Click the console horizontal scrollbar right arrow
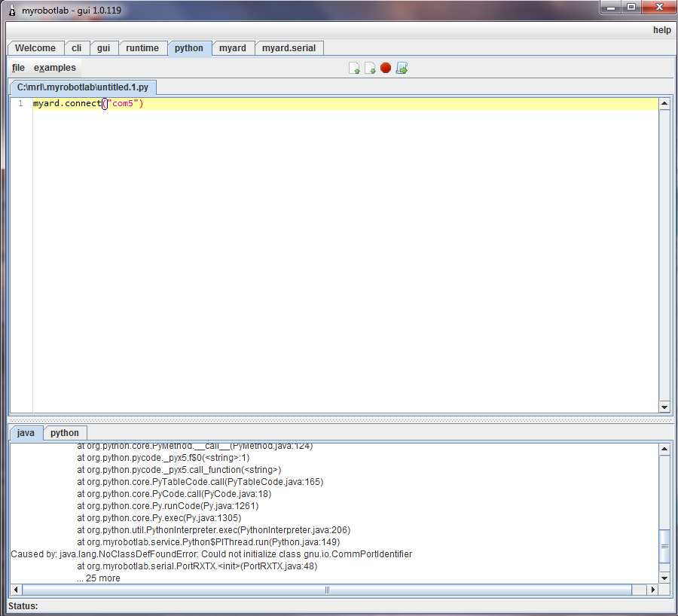 pyautogui.click(x=653, y=590)
